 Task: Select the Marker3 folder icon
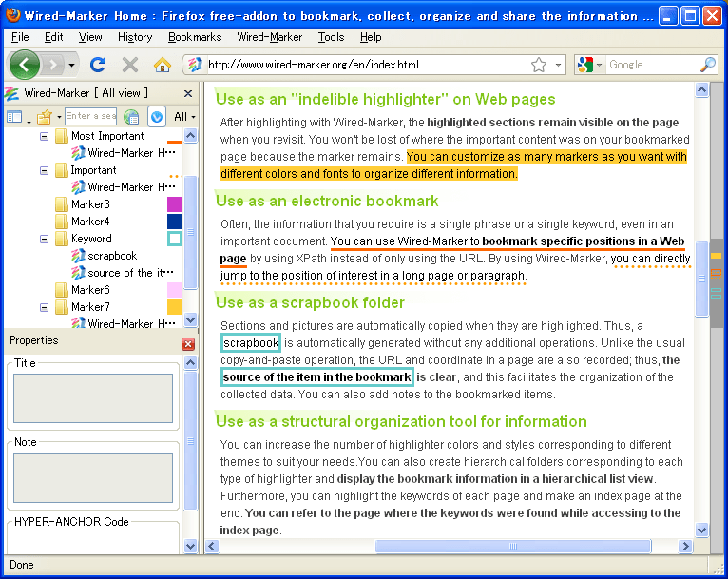click(61, 204)
